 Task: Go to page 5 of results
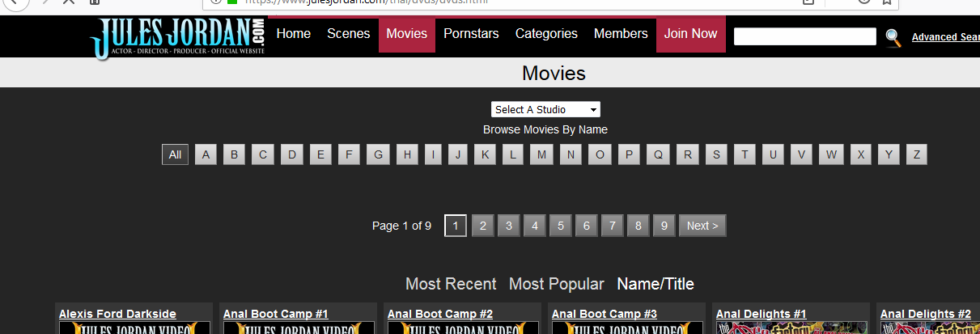point(560,226)
